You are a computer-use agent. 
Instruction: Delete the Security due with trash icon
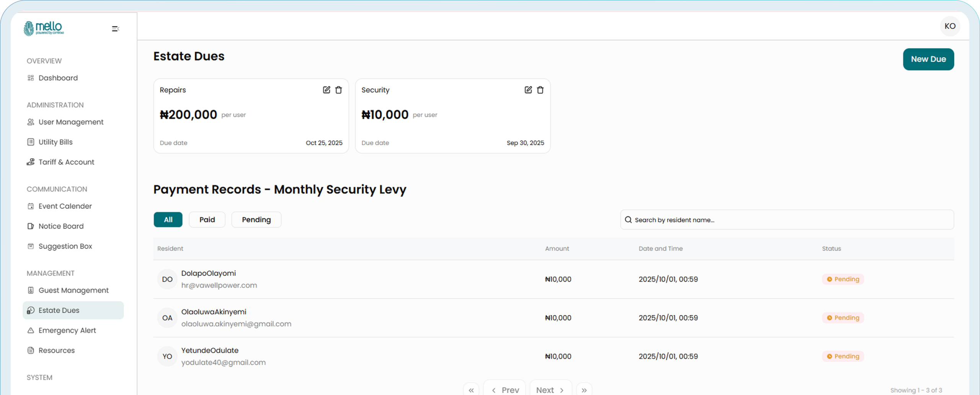coord(540,90)
